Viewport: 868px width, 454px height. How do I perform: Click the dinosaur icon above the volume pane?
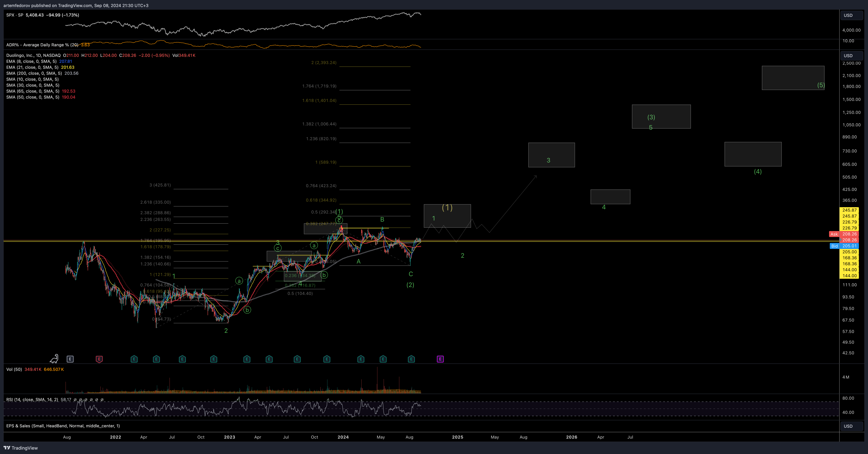[54, 358]
